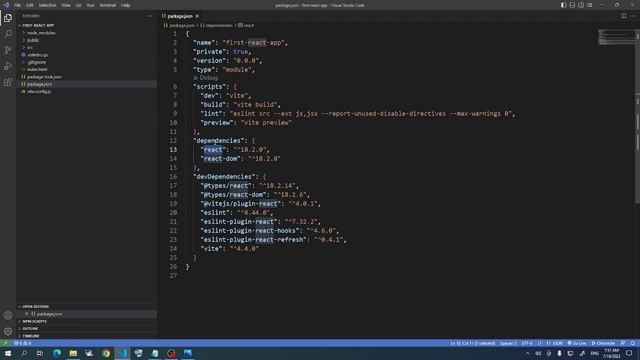The height and width of the screenshot is (360, 640).
Task: Open the File menu
Action: pos(17,5)
